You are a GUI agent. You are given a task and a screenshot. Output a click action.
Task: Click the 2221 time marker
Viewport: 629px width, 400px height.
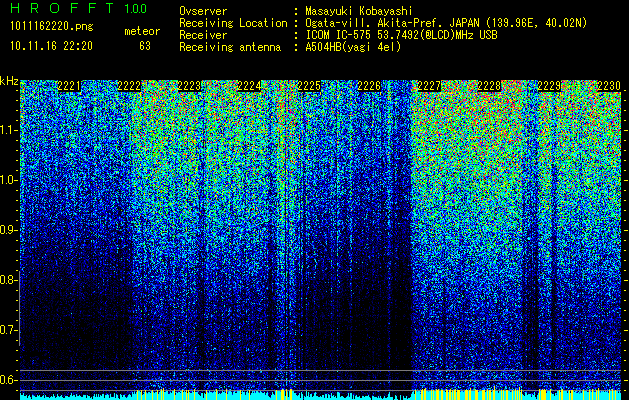pos(69,86)
